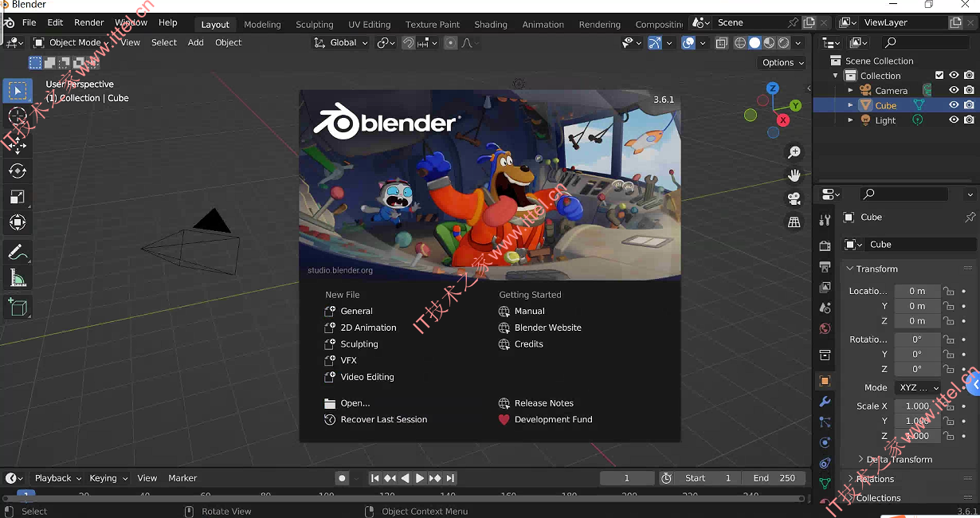Open the Playback dropdown in timeline
Image resolution: width=980 pixels, height=518 pixels.
coord(58,478)
